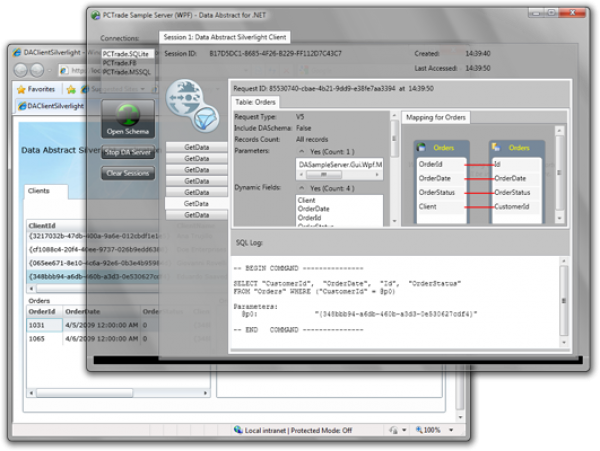Click the left Orders table icon in the mapping
Screen dimensions: 600x451
point(421,147)
